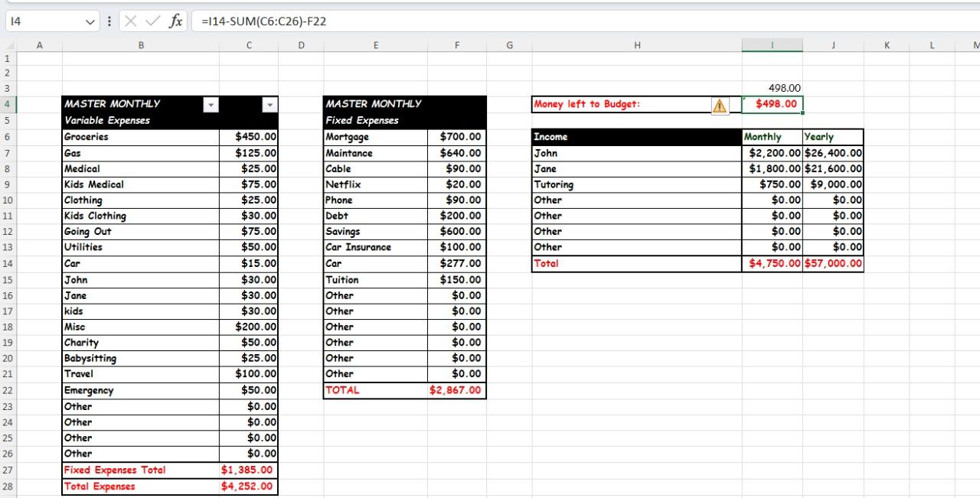The width and height of the screenshot is (980, 498).
Task: Select the Tutoring income label
Action: (637, 184)
